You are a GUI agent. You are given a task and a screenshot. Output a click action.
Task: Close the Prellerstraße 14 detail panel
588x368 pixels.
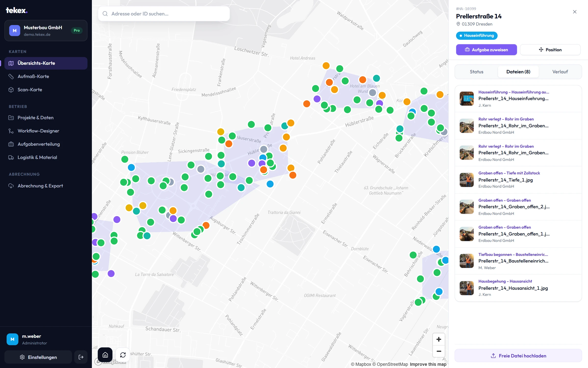click(x=575, y=12)
